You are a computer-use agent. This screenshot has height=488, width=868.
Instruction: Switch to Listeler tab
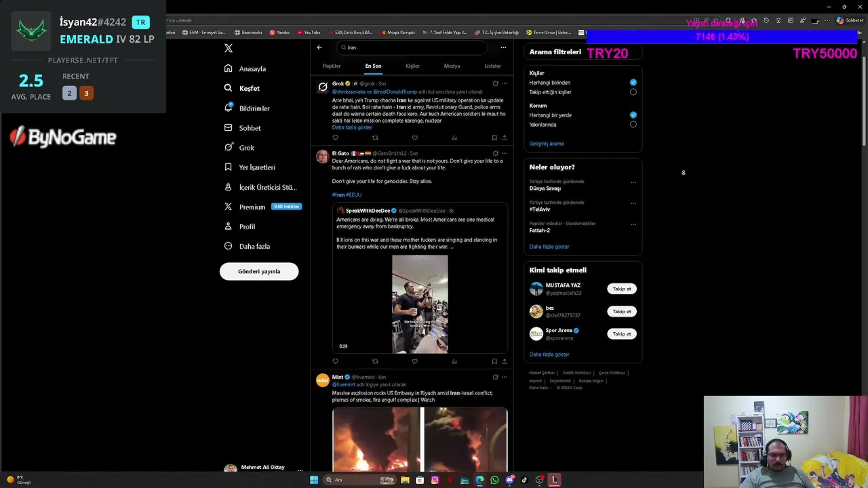492,66
